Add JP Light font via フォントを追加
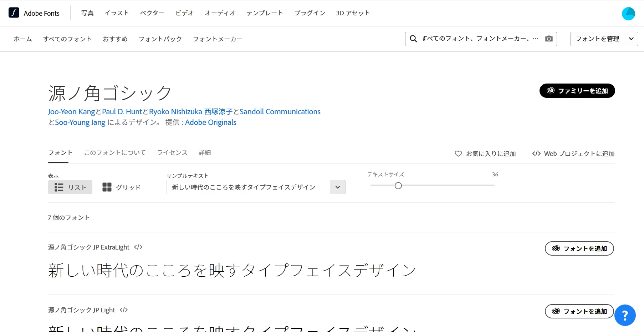Image resolution: width=644 pixels, height=332 pixels. [x=579, y=311]
